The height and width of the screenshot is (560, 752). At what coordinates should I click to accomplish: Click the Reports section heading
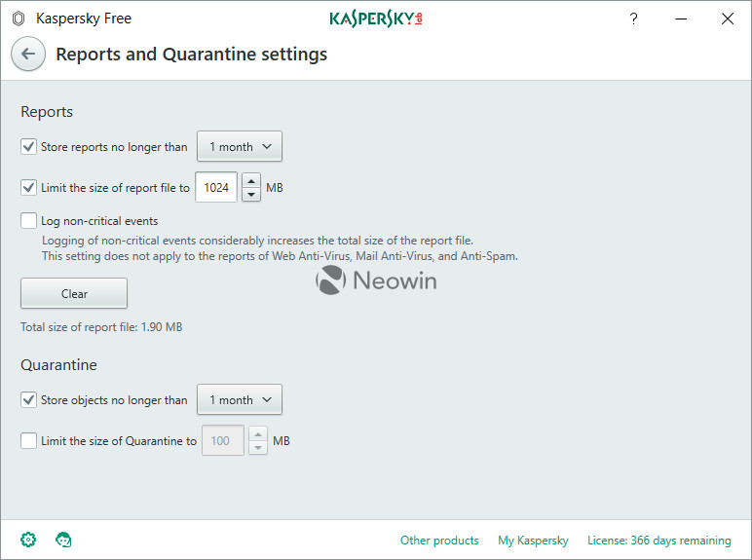pyautogui.click(x=47, y=112)
